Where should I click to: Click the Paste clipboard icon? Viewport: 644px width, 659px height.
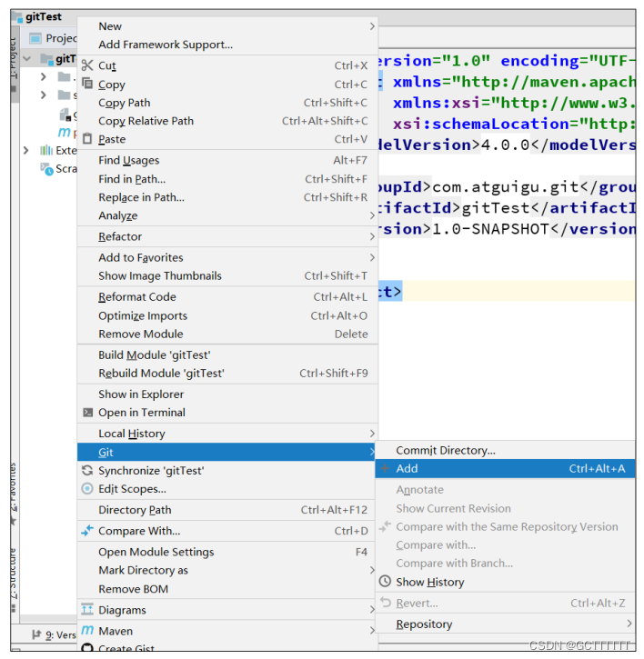tap(87, 138)
